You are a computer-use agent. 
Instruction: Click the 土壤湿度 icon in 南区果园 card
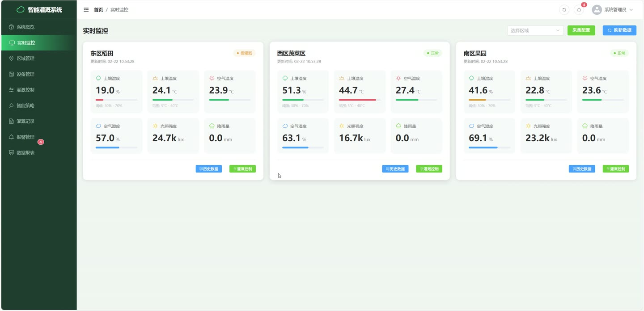pyautogui.click(x=471, y=78)
